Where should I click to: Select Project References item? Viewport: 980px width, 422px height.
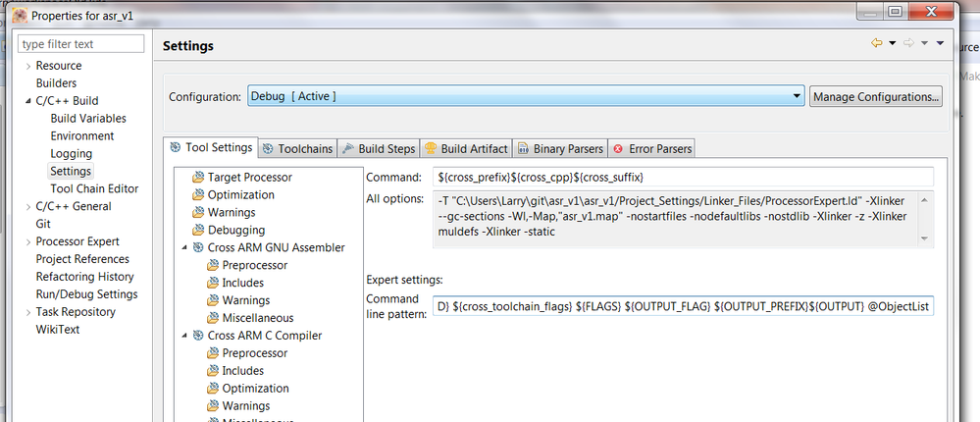tap(82, 259)
